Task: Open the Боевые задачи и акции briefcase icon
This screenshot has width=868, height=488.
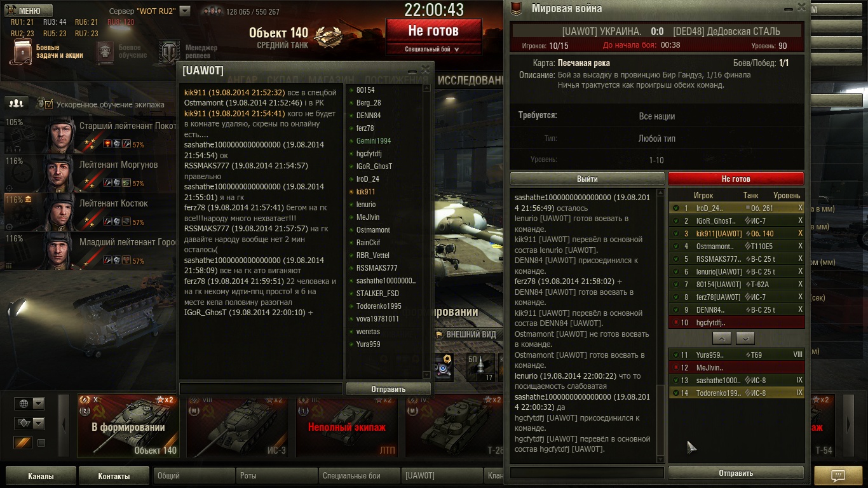Action: [x=22, y=51]
